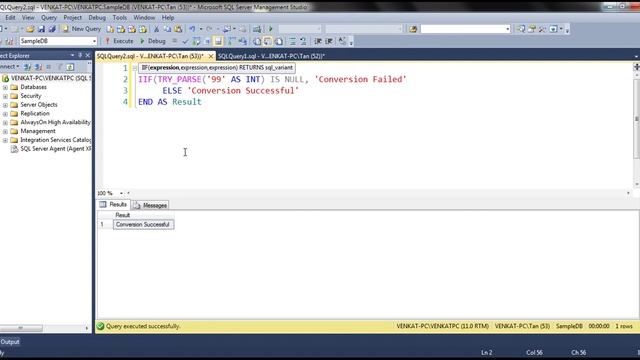This screenshot has height=360, width=640.
Task: Open the View menu
Action: click(28, 18)
